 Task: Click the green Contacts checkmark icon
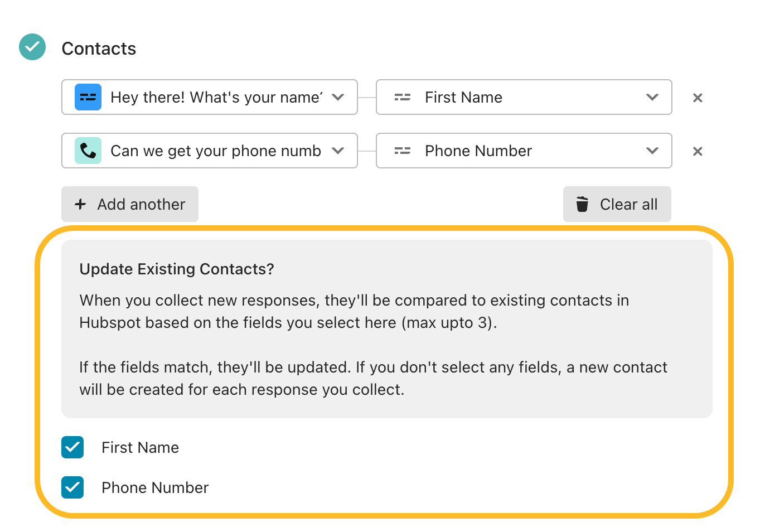coord(32,47)
